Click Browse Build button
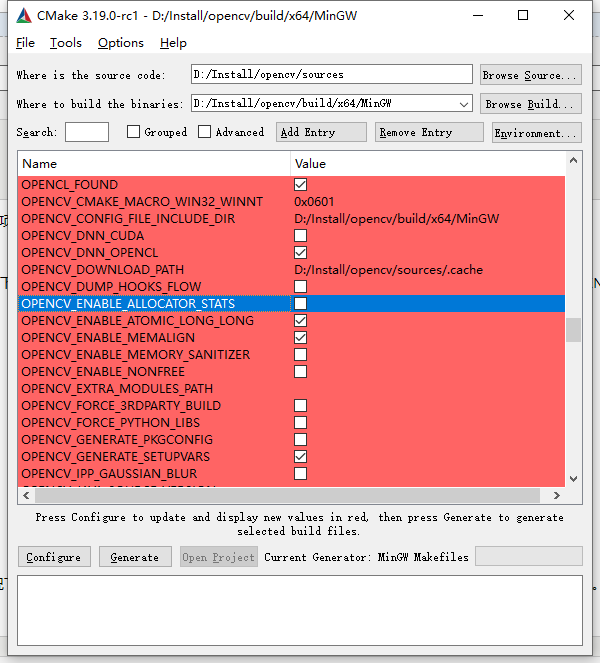The image size is (600, 663). point(531,104)
